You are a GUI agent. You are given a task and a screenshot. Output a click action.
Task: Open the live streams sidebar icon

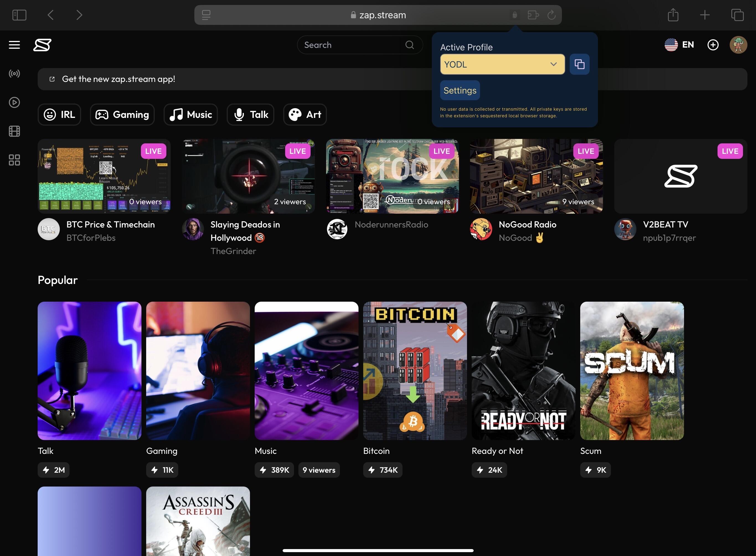tap(14, 73)
